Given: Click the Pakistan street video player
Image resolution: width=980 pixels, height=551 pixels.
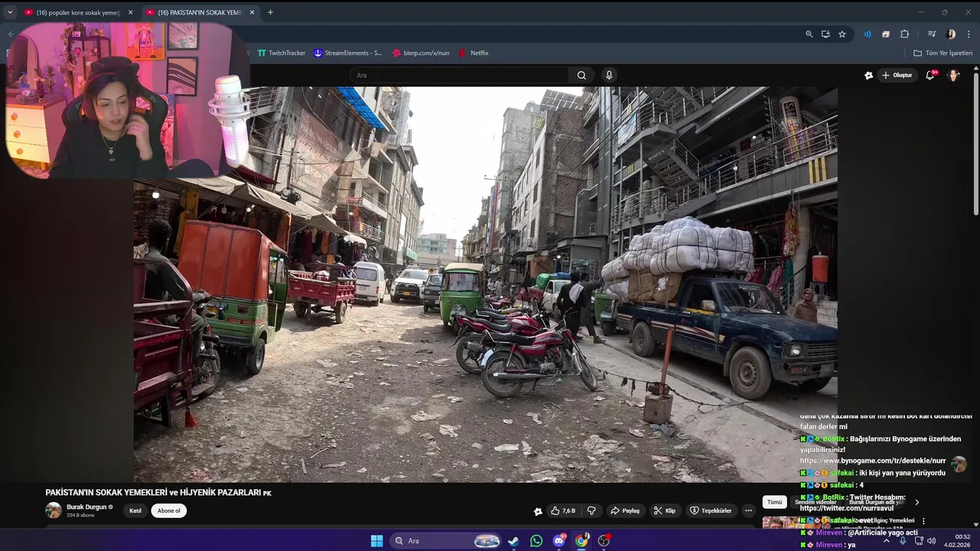Looking at the screenshot, I should (485, 285).
